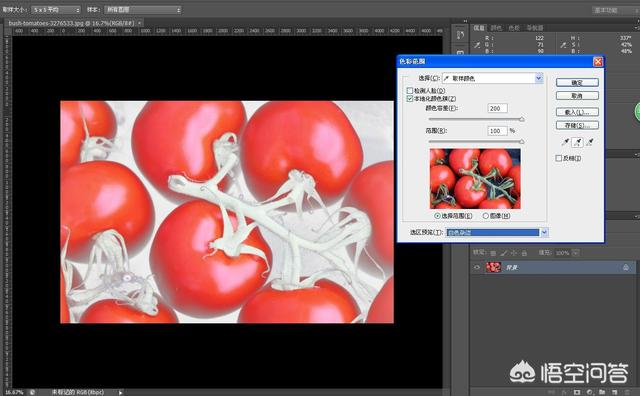Image resolution: width=640 pixels, height=396 pixels.
Task: Enable the Invert checkbox
Action: pyautogui.click(x=558, y=158)
